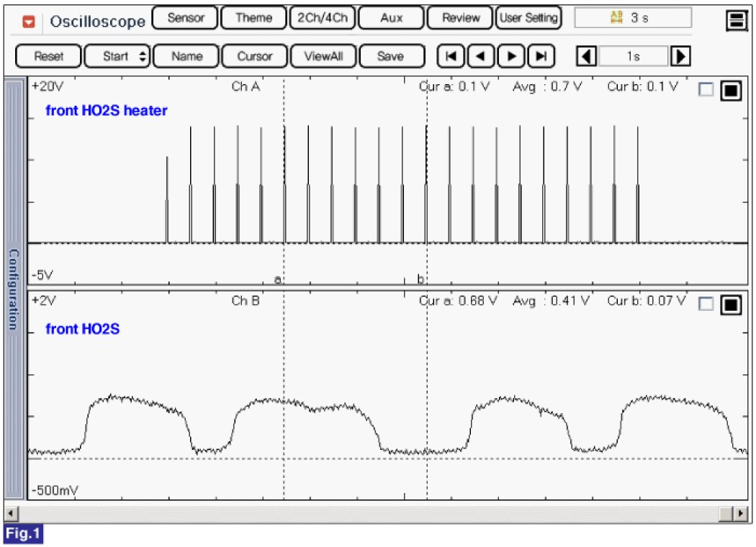Click Ch A Avg 0.7 V readout

[547, 87]
